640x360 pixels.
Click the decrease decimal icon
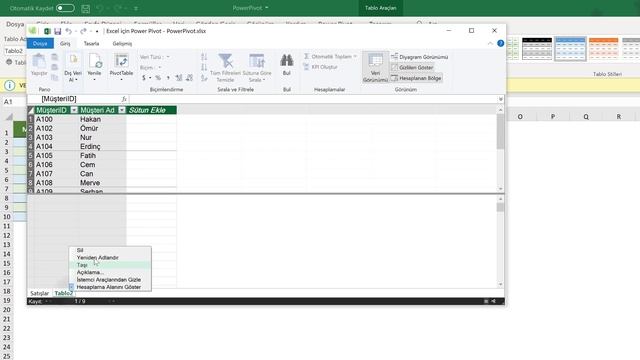pos(189,78)
